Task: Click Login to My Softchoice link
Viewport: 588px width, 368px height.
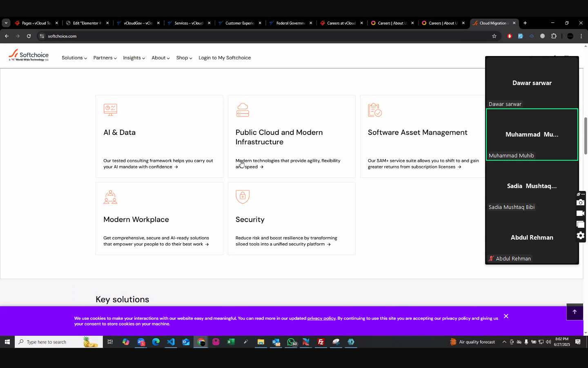Action: pos(225,58)
